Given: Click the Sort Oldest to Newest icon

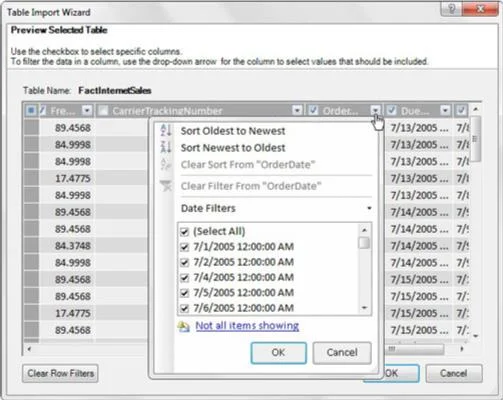Looking at the screenshot, I should pyautogui.click(x=166, y=130).
